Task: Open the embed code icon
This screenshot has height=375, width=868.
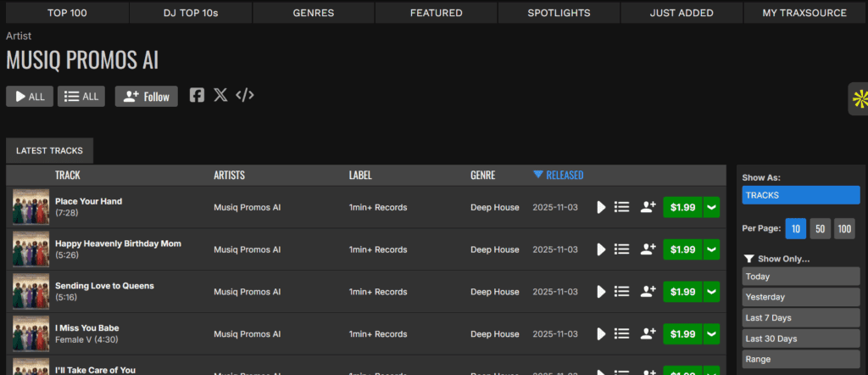Action: tap(244, 95)
